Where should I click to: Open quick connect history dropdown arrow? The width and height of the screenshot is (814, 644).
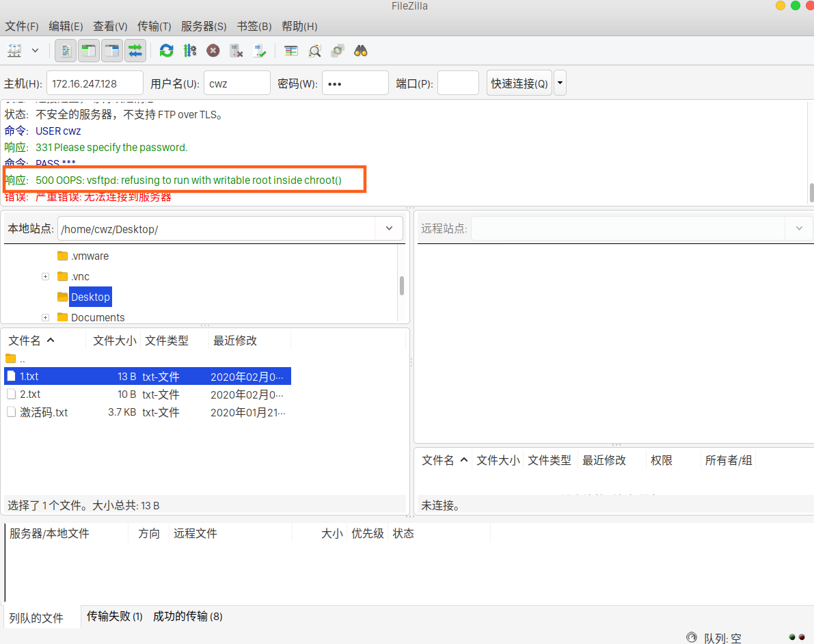click(560, 83)
